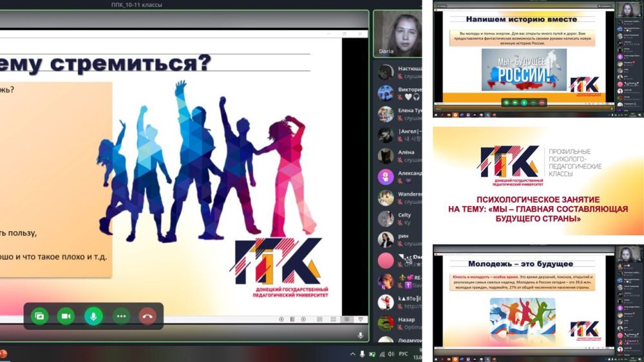Open the 'Психологическое занятие' title card image
Viewport: 644px width, 362px height.
click(538, 181)
